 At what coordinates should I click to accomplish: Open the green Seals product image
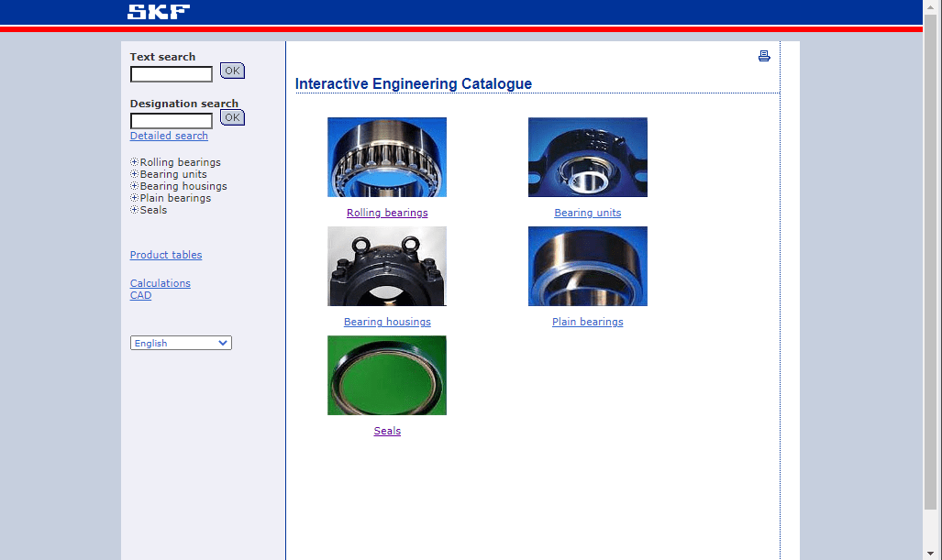pos(387,375)
